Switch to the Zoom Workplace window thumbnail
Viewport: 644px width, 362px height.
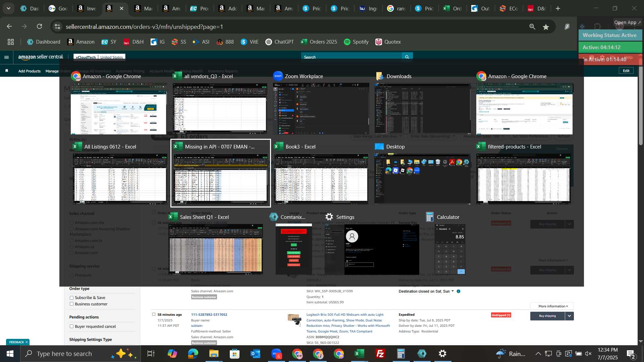pos(321,109)
